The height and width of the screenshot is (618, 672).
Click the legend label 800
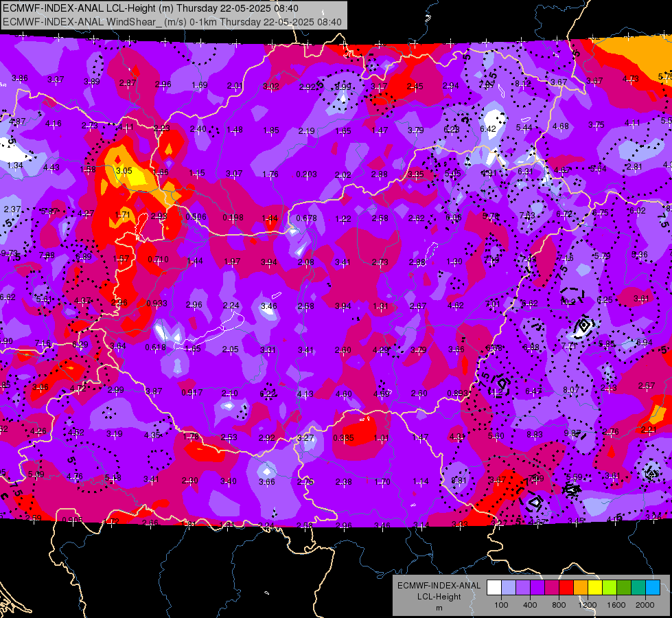(x=559, y=605)
